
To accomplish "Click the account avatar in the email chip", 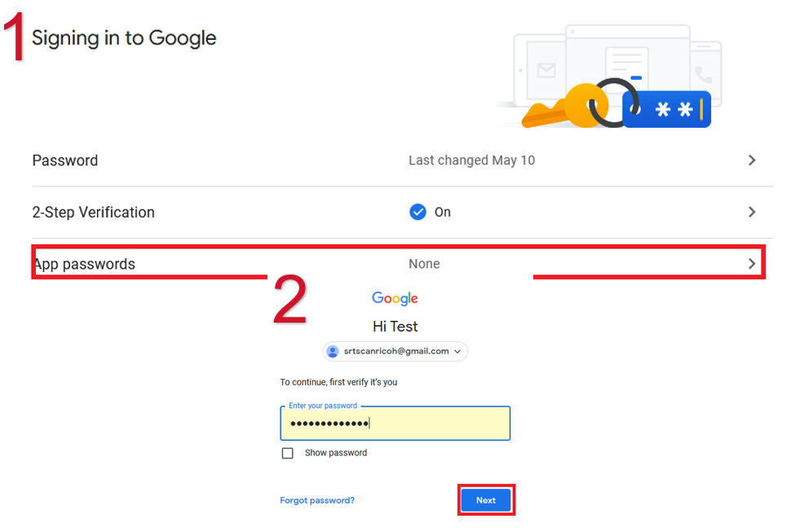I will coord(333,351).
